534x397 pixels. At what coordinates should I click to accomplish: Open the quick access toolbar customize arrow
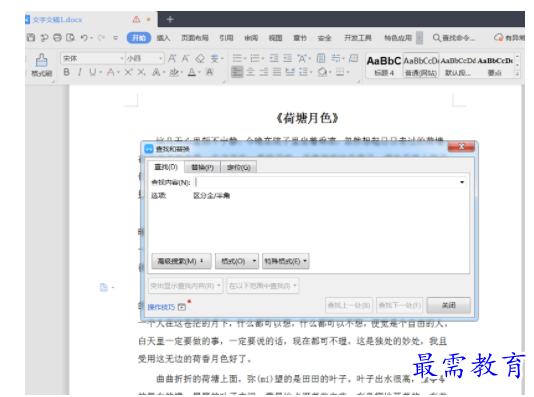[x=115, y=38]
